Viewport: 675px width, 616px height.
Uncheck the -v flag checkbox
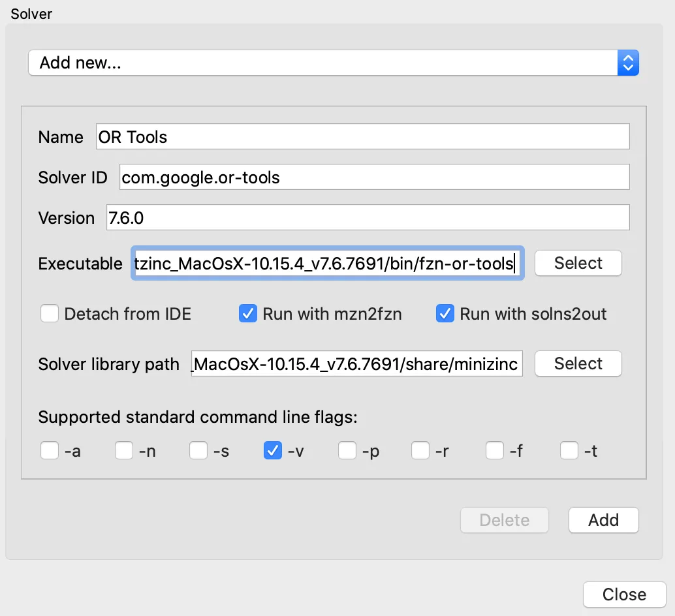coord(272,450)
